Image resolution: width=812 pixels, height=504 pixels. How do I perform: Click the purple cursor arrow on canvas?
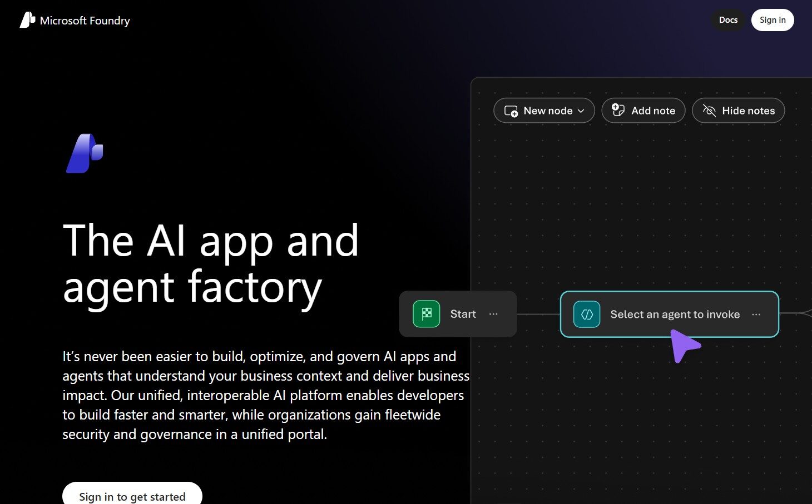684,345
